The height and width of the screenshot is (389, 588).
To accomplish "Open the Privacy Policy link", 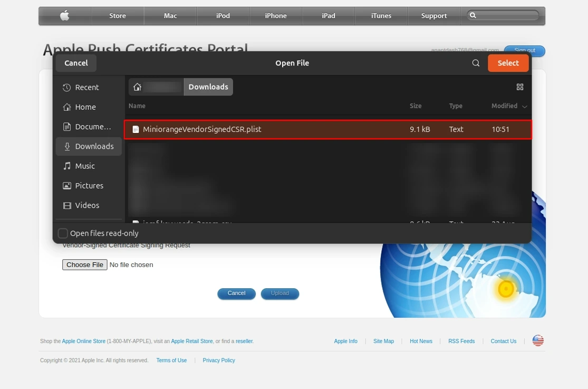I will point(218,360).
